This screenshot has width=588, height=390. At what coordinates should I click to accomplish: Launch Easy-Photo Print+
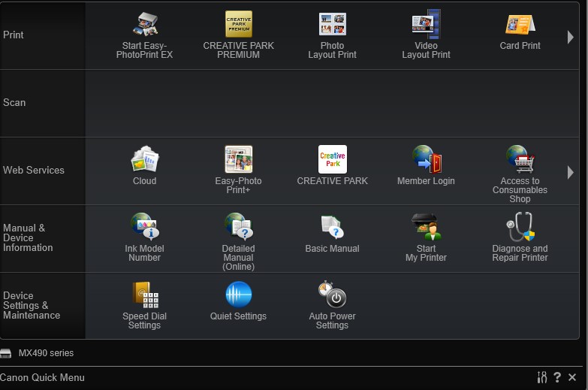(x=239, y=159)
